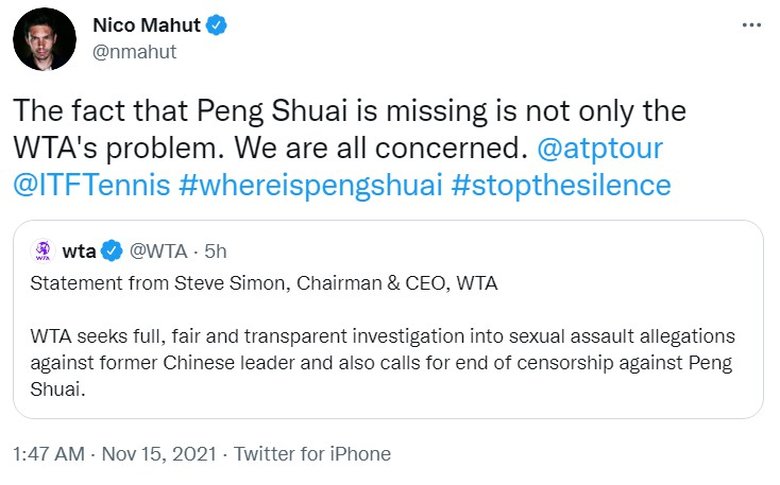The image size is (780, 485).
Task: Open the @atptour mention
Action: coord(599,150)
